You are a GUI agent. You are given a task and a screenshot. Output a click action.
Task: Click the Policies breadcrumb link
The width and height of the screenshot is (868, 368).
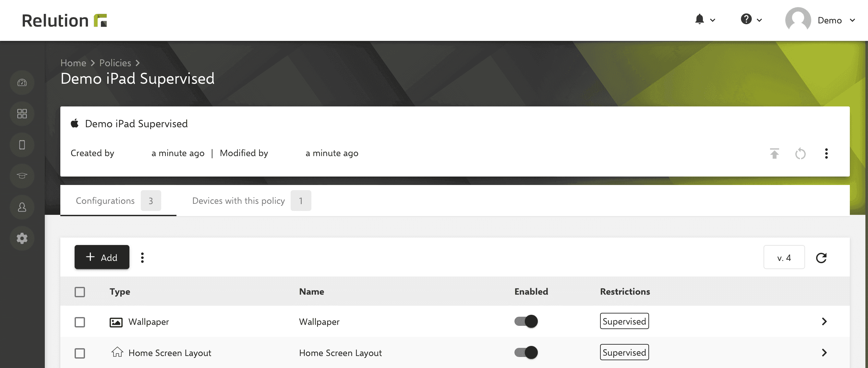click(x=115, y=63)
